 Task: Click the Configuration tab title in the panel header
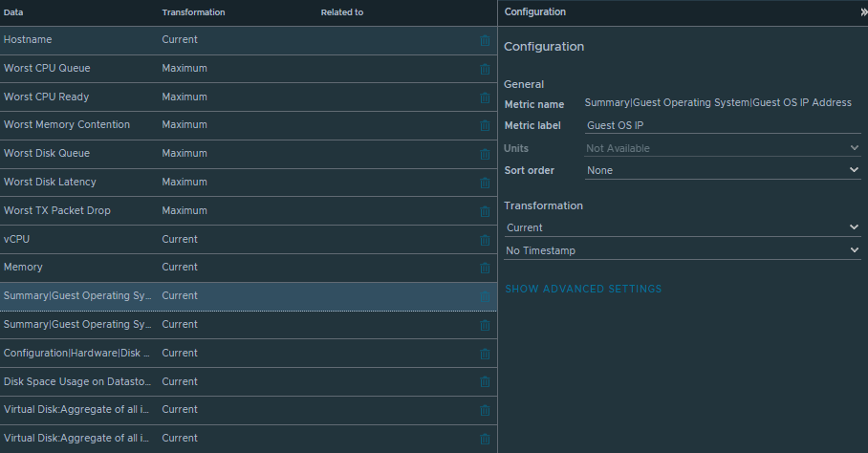534,12
